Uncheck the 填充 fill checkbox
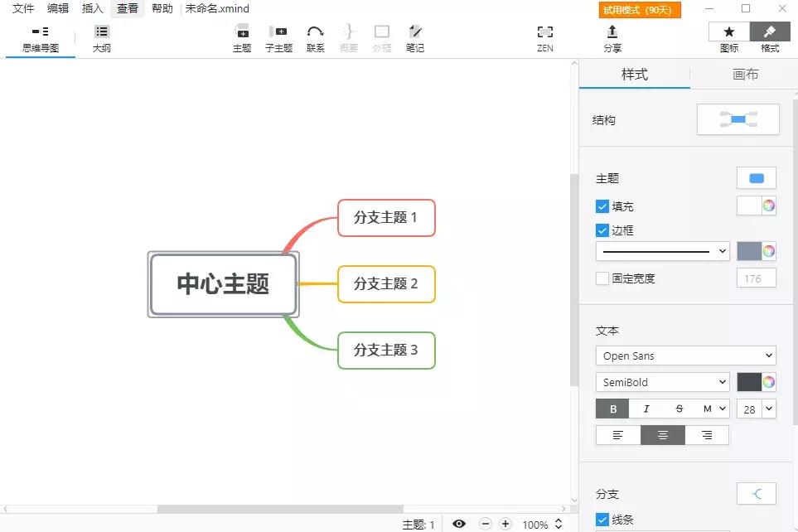 pos(602,206)
